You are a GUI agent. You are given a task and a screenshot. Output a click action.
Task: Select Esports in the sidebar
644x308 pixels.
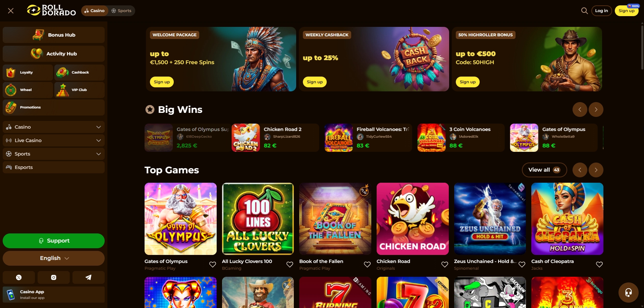54,167
